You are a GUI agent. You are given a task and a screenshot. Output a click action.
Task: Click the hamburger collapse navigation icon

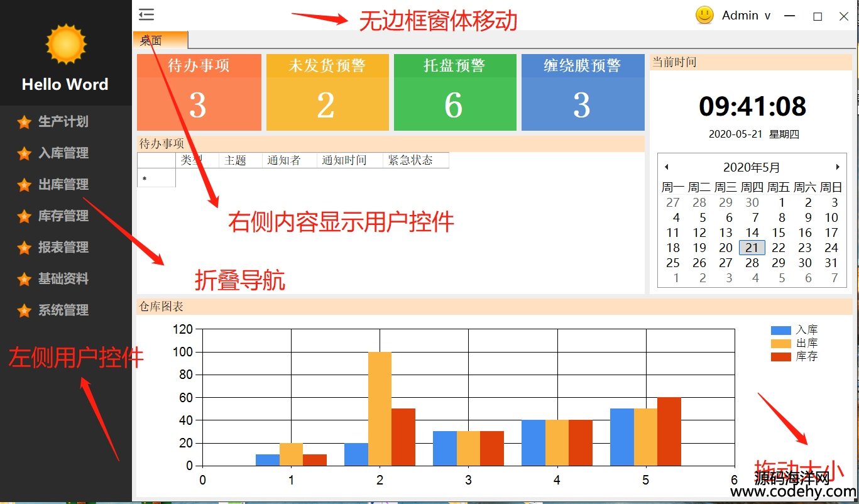point(146,14)
